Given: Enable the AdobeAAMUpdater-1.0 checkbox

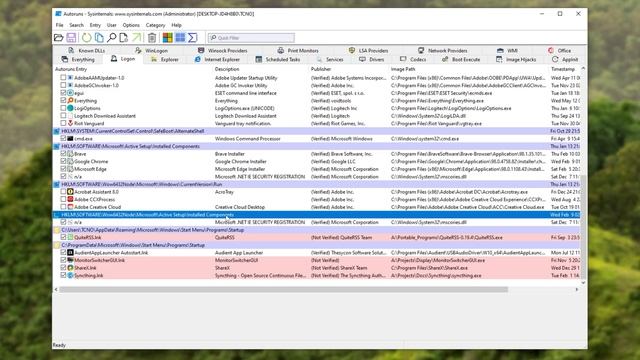Looking at the screenshot, I should point(63,78).
